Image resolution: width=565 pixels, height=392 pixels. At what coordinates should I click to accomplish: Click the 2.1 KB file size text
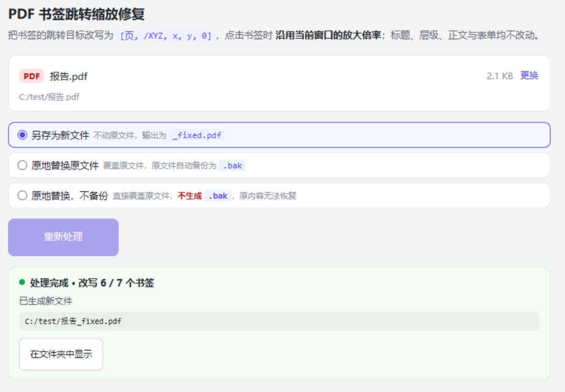[499, 76]
